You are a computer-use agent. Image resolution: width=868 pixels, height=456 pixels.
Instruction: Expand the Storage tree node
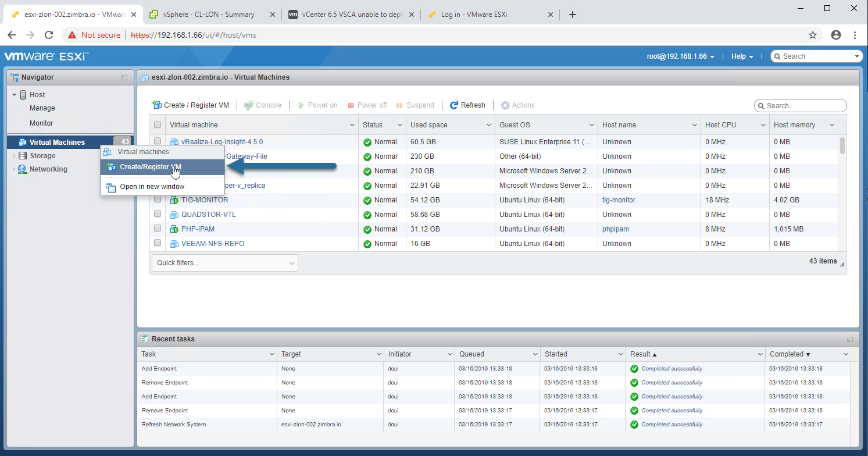click(x=15, y=156)
